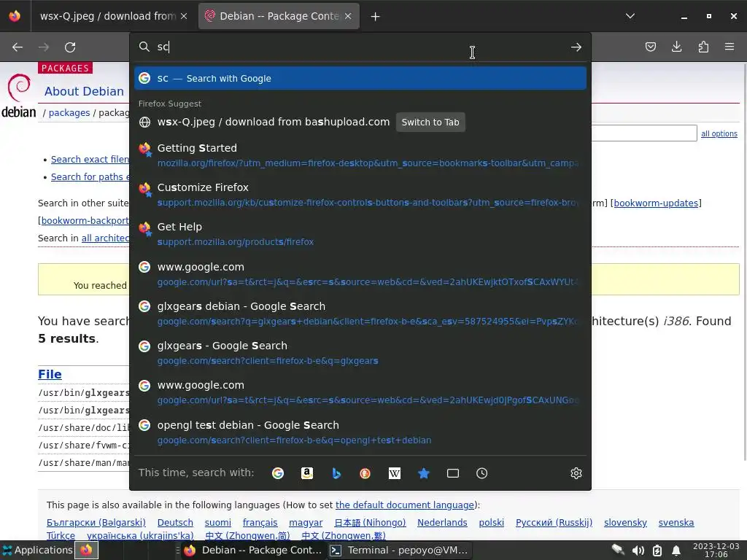Click the Firefox launcher in the taskbar
Screen dimensions: 747x560
86,550
